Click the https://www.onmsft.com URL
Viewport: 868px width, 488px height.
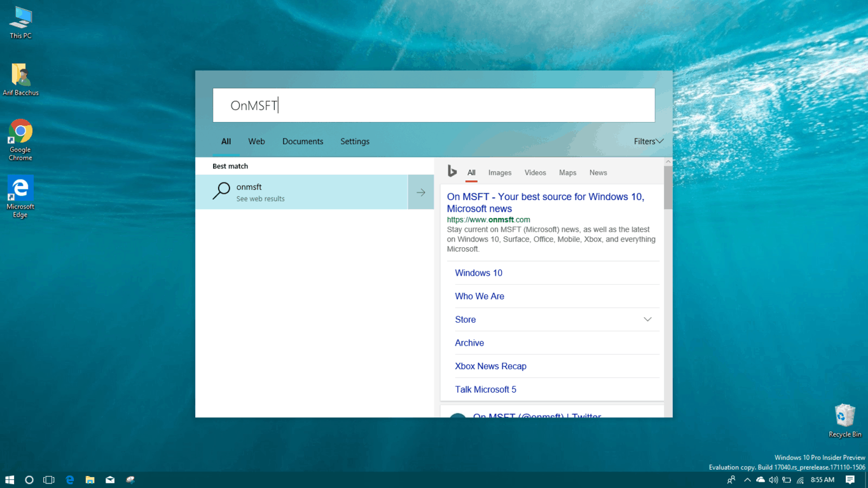[488, 220]
